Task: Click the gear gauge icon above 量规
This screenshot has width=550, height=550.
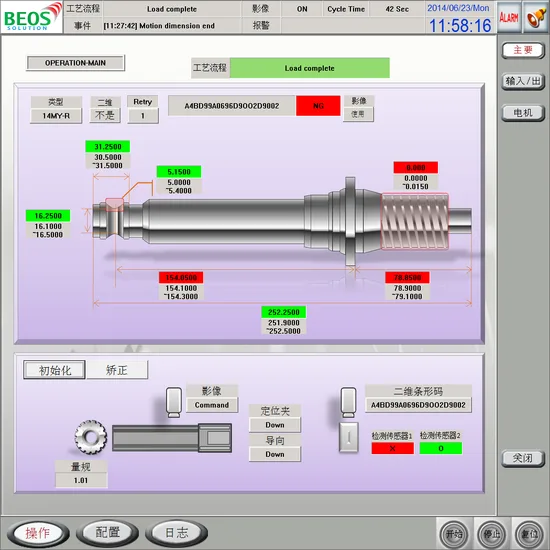Action: pos(91,437)
